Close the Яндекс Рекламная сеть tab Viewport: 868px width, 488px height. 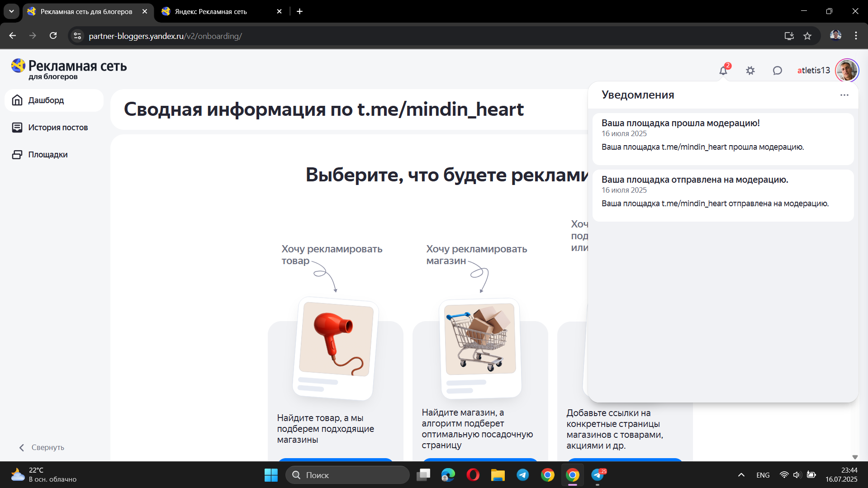click(x=279, y=12)
